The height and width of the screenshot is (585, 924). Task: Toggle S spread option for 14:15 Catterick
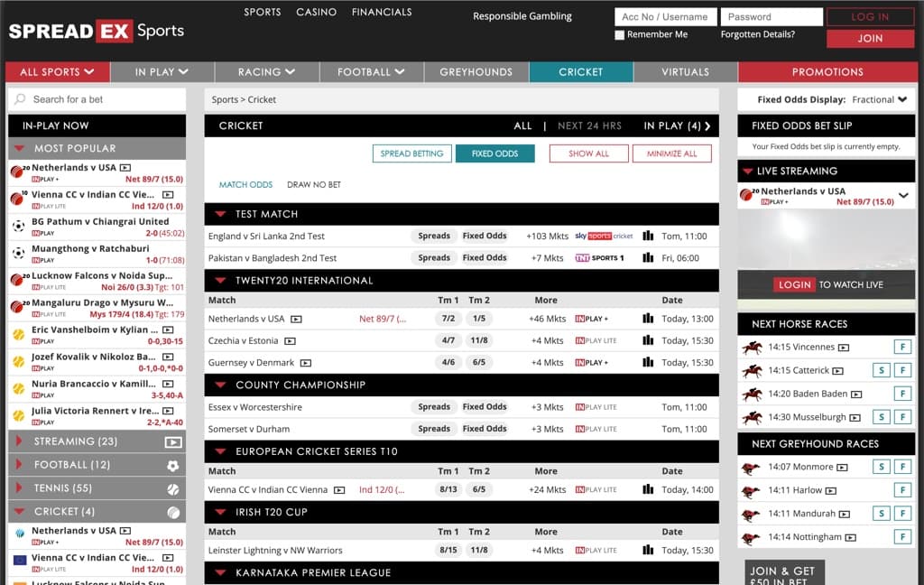[881, 370]
